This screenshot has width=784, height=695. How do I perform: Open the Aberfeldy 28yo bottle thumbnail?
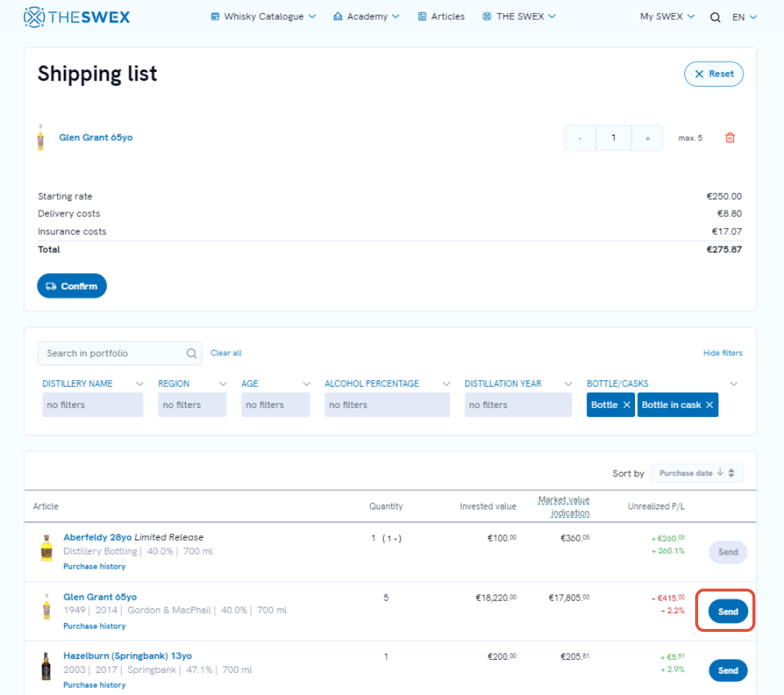[46, 548]
